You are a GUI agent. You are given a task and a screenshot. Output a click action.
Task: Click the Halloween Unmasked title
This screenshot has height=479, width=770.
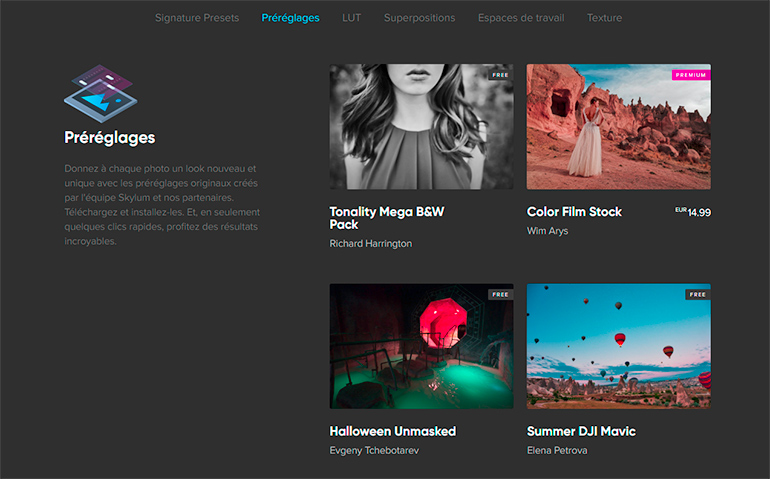pyautogui.click(x=392, y=431)
